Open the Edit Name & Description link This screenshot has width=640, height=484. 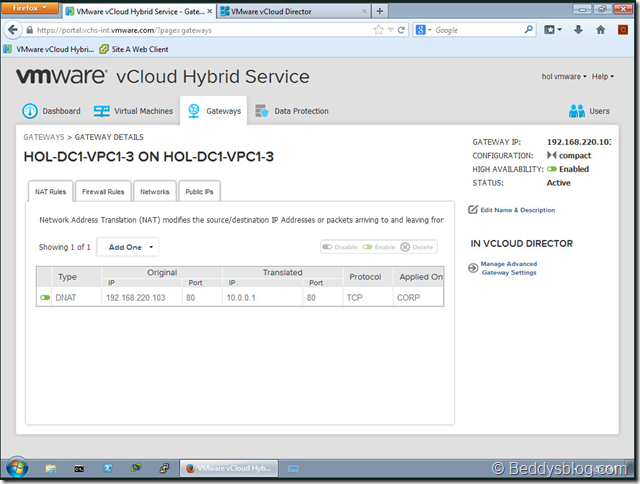(518, 210)
